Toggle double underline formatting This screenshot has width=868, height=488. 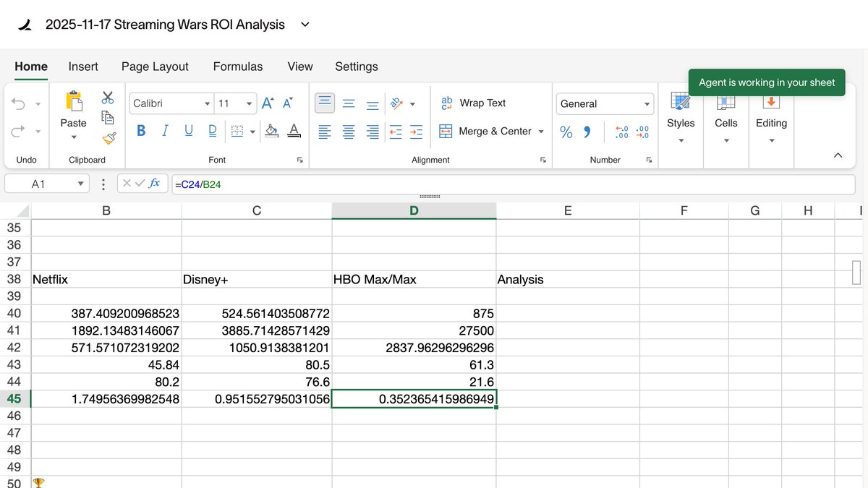click(x=213, y=131)
